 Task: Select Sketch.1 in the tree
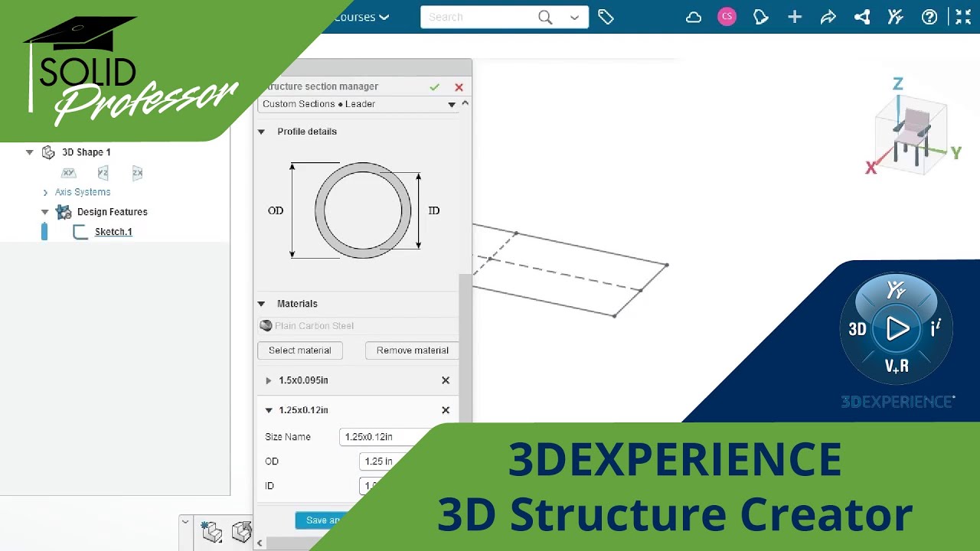coord(113,232)
